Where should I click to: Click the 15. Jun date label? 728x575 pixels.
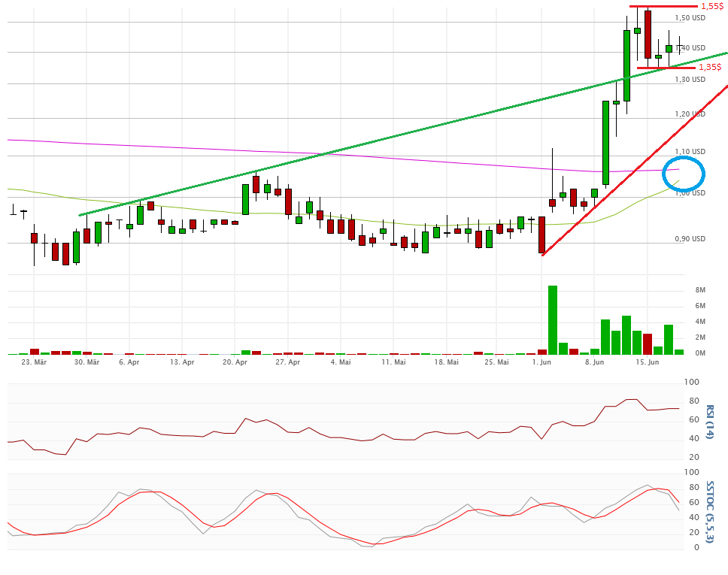coord(648,362)
